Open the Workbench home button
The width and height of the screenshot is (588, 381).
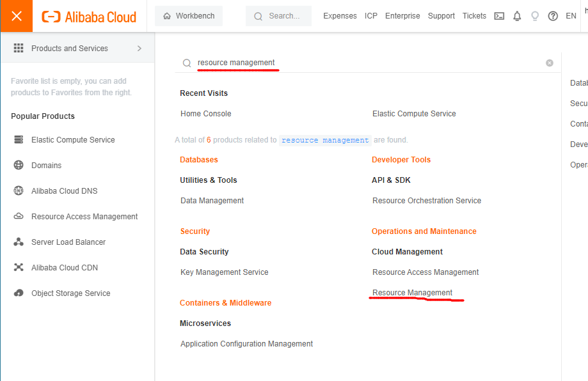coord(189,16)
